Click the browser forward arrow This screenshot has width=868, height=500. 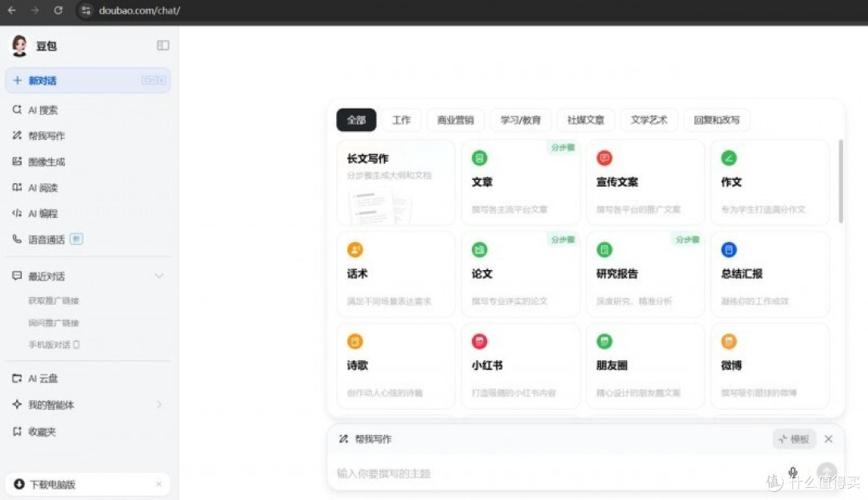click(x=35, y=10)
